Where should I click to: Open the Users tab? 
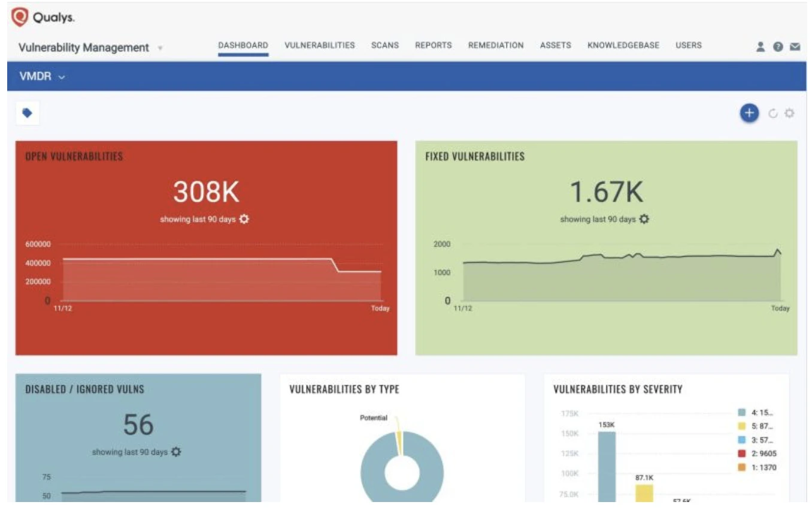[689, 45]
